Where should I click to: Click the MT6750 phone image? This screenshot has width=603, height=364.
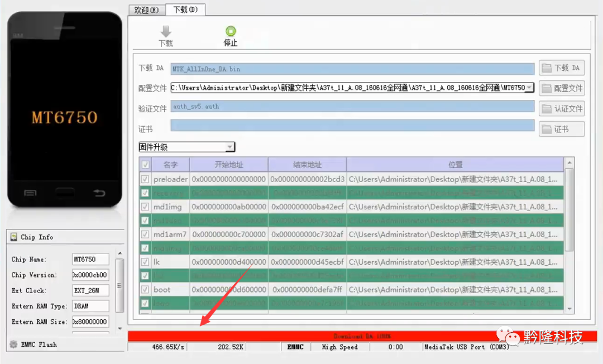[x=65, y=109]
